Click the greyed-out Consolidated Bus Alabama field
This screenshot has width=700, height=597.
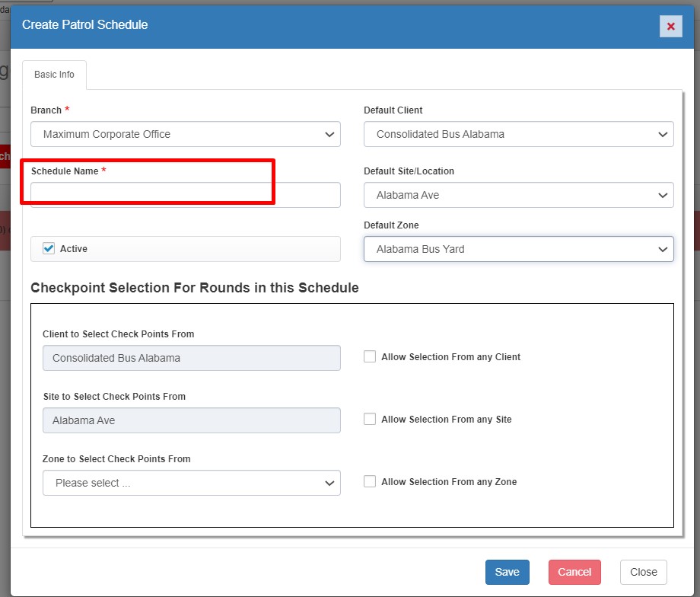[191, 358]
